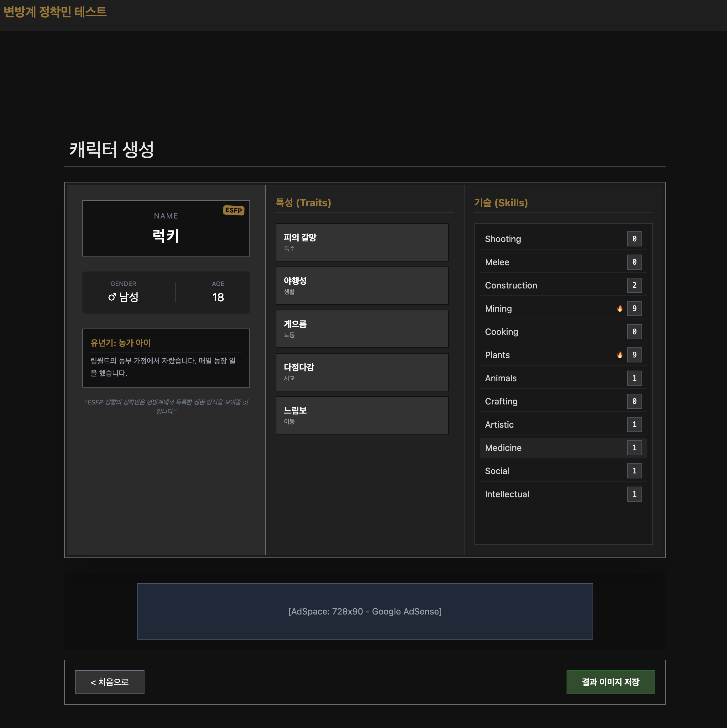Click the Intellectual skill value box

[634, 494]
